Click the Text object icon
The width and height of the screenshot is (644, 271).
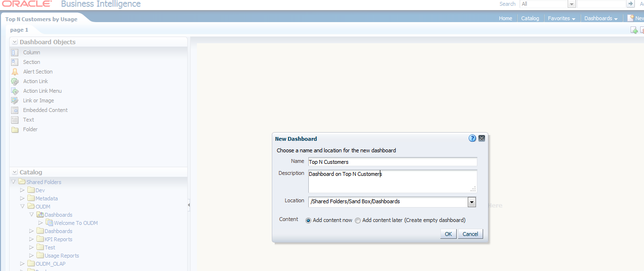(15, 120)
